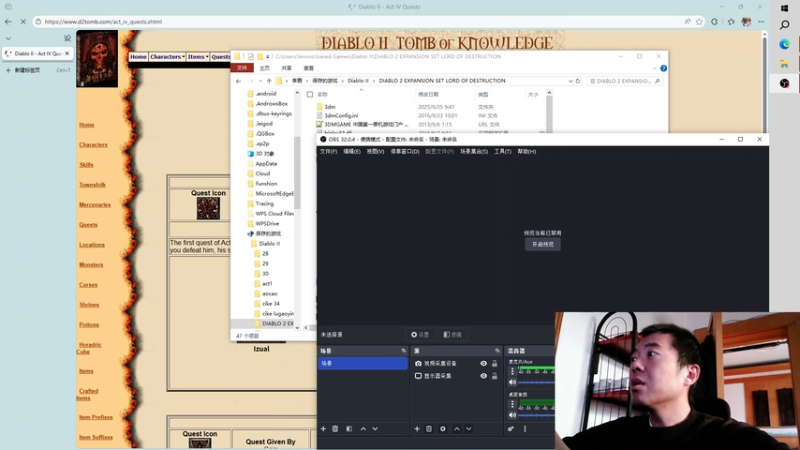Open Windows Start button
The image size is (800, 450).
(785, 8)
